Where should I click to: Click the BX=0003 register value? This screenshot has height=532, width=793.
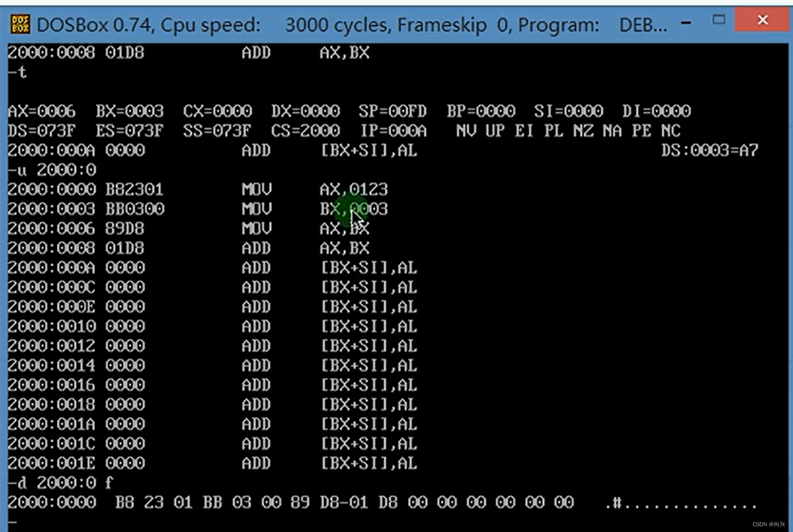pyautogui.click(x=130, y=111)
